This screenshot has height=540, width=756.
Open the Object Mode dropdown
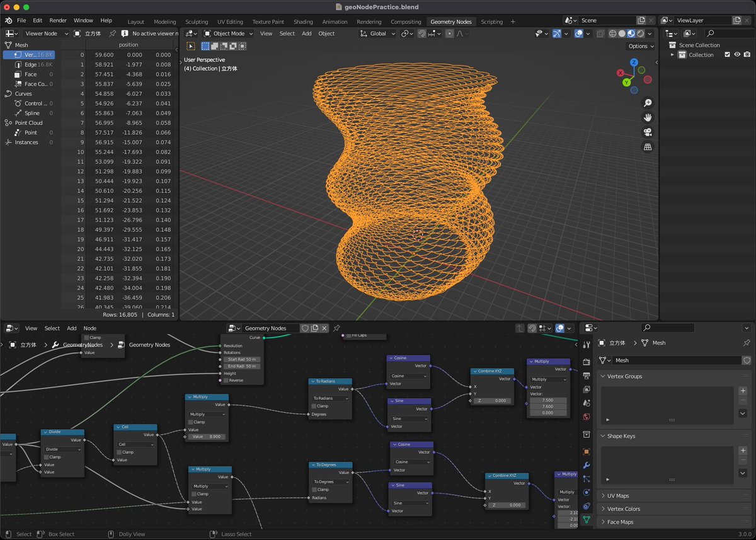click(227, 33)
